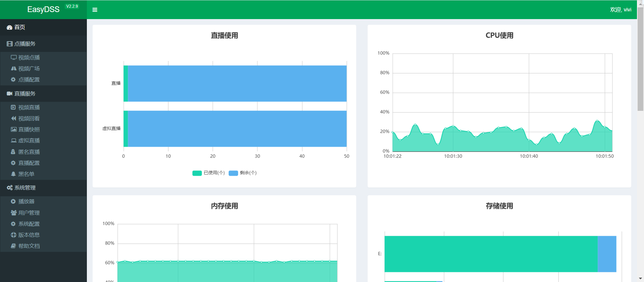Toggle the sidebar with the hamburger icon

point(95,10)
